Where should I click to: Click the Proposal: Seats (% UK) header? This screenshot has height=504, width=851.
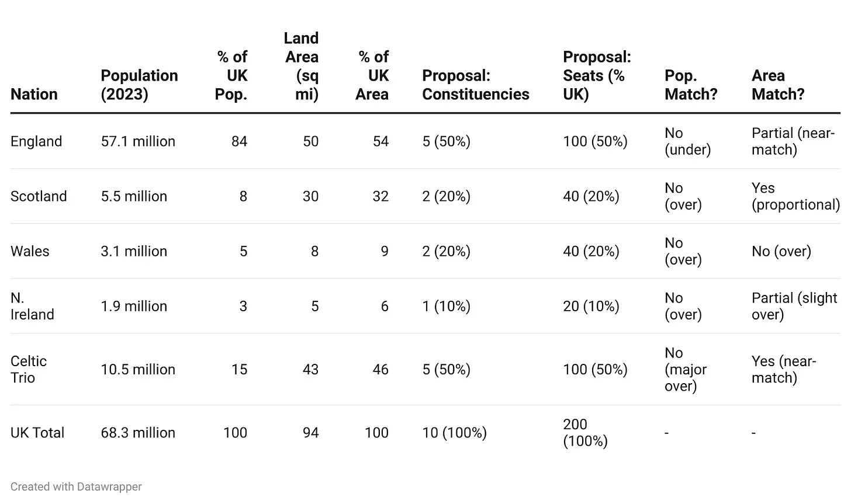point(597,75)
